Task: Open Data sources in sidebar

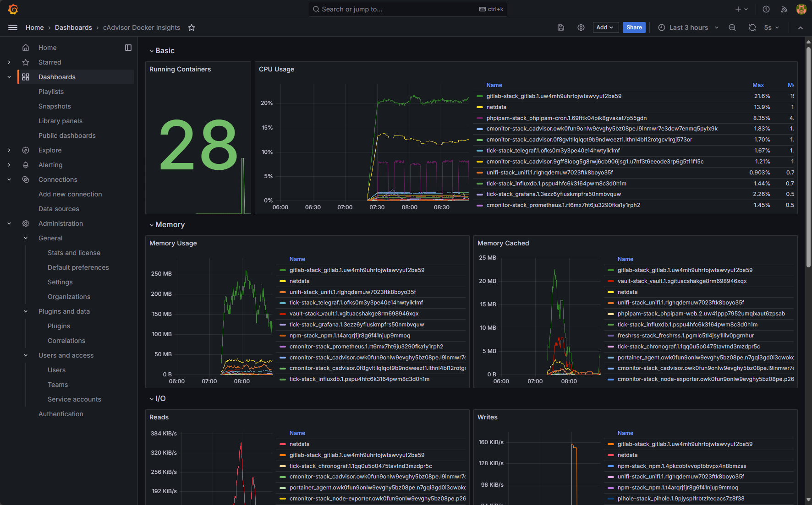Action: coord(59,209)
